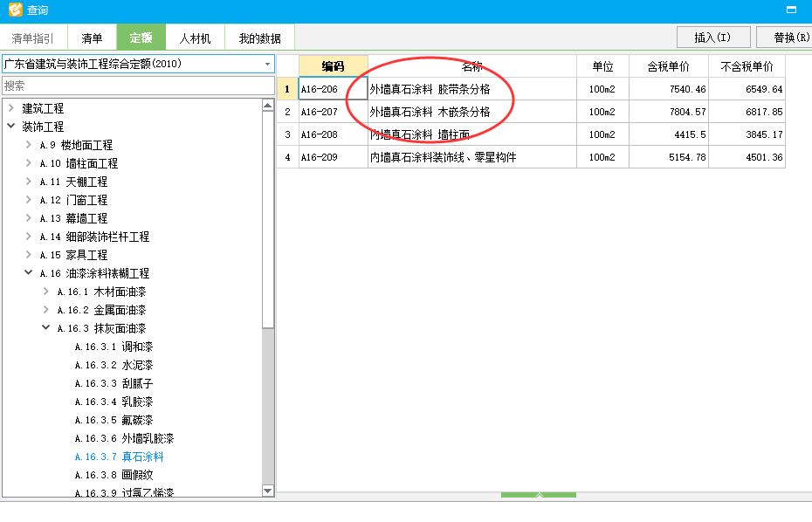Click the 含税单价 column header
This screenshot has width=812, height=522.
tap(668, 66)
